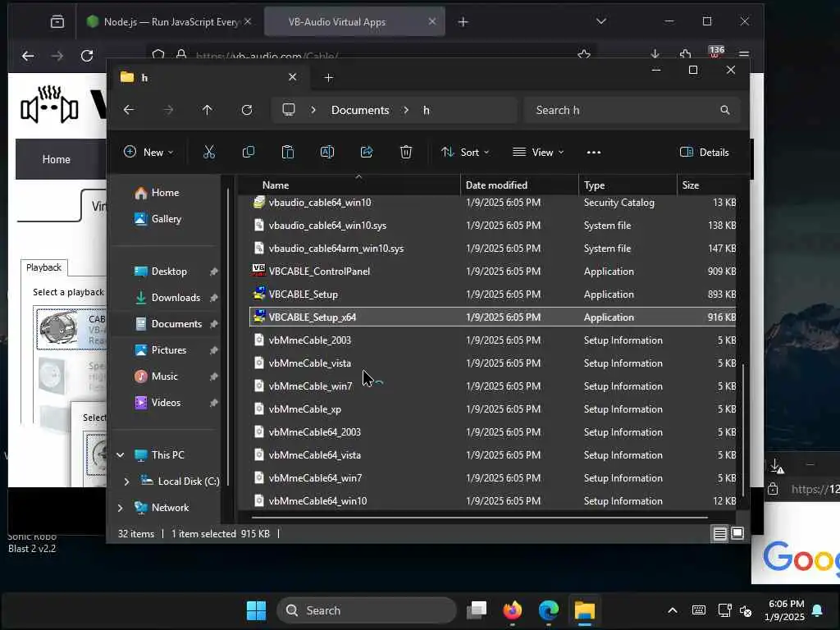840x630 pixels.
Task: Click the search magnifier icon in Explorer
Action: coord(725,110)
